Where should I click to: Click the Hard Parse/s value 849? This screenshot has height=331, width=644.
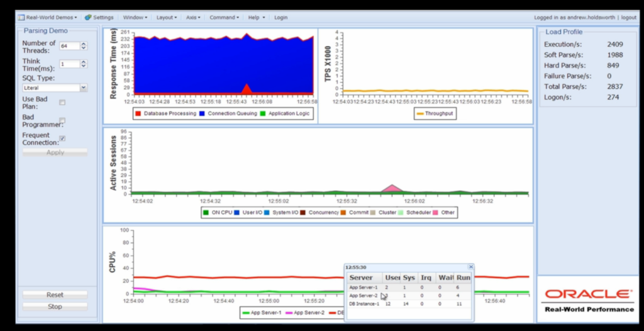(613, 65)
